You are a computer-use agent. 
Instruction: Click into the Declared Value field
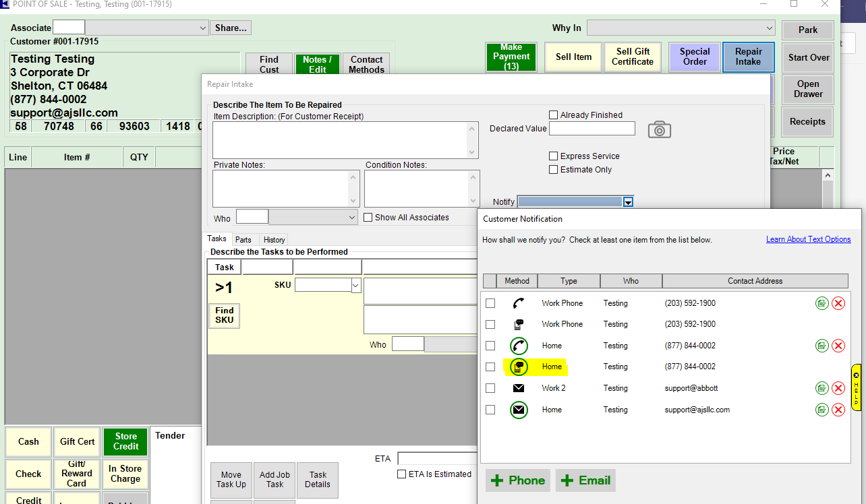click(x=591, y=129)
